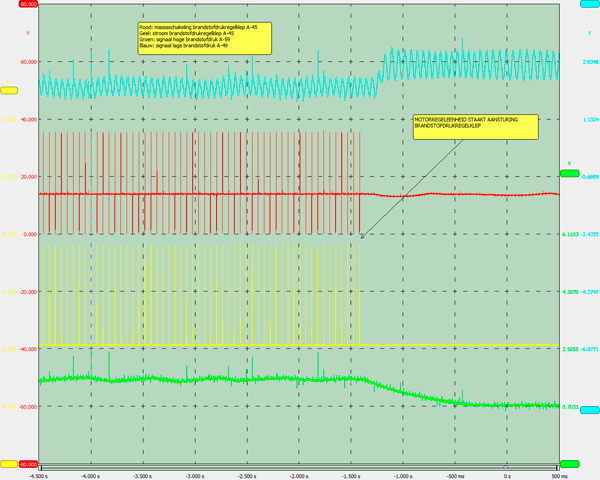Click the 0 s time axis label
This screenshot has height=480, width=600.
pos(507,476)
